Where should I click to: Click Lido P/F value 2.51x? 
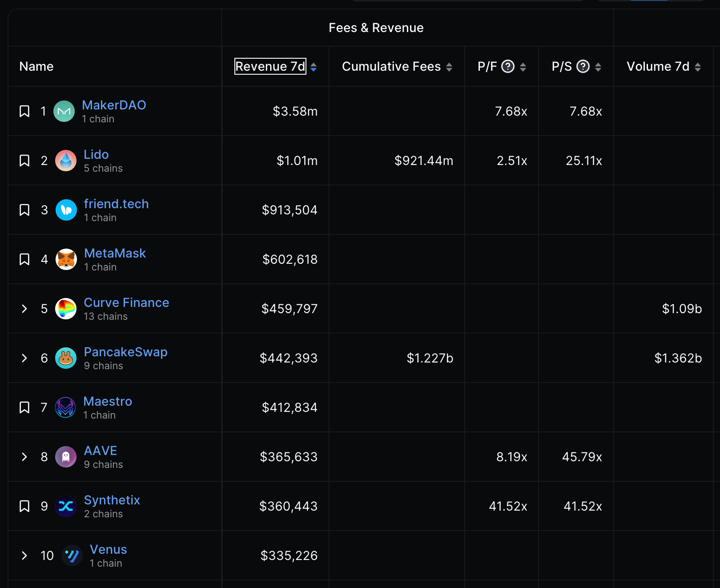pos(512,161)
